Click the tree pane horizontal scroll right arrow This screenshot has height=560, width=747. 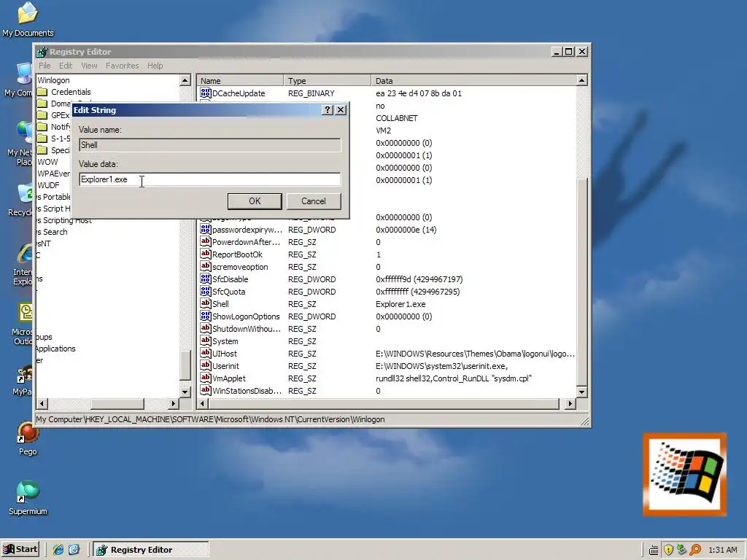[x=174, y=404]
